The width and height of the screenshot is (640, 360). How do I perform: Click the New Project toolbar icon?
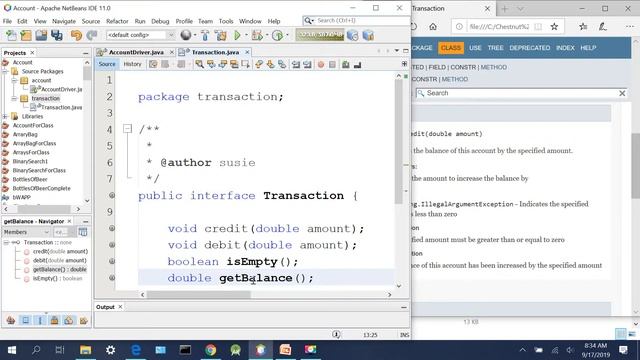click(x=26, y=36)
